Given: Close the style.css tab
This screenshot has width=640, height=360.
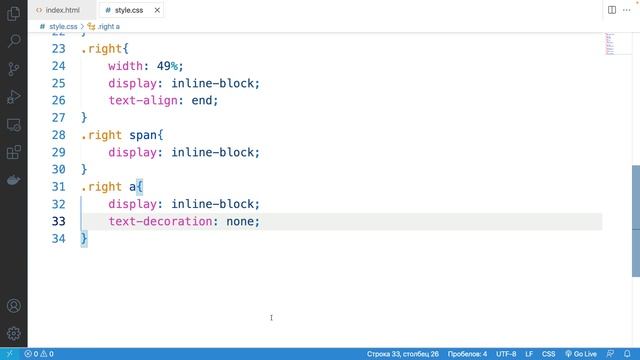Looking at the screenshot, I should tap(157, 10).
